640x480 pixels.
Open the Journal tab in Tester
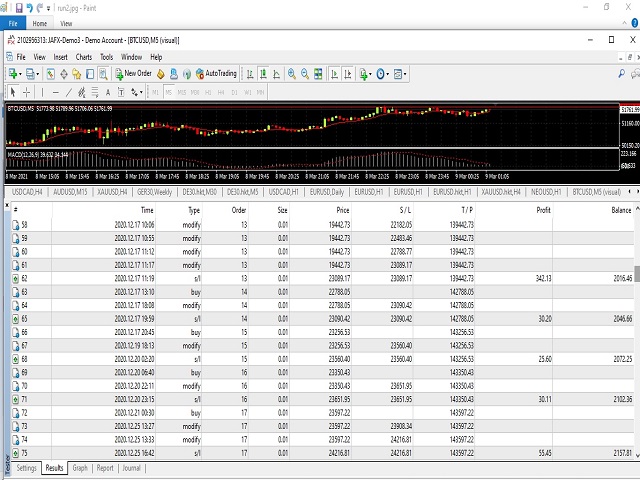click(x=131, y=467)
